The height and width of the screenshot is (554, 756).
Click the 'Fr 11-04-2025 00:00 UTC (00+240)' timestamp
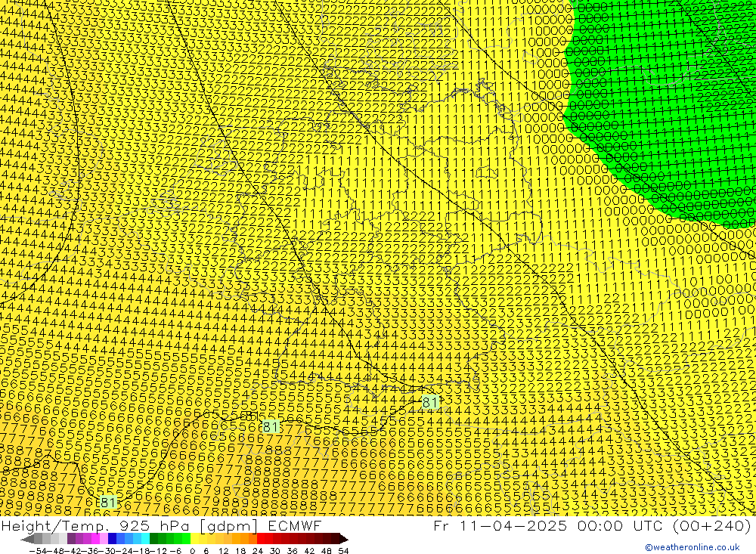592,525
